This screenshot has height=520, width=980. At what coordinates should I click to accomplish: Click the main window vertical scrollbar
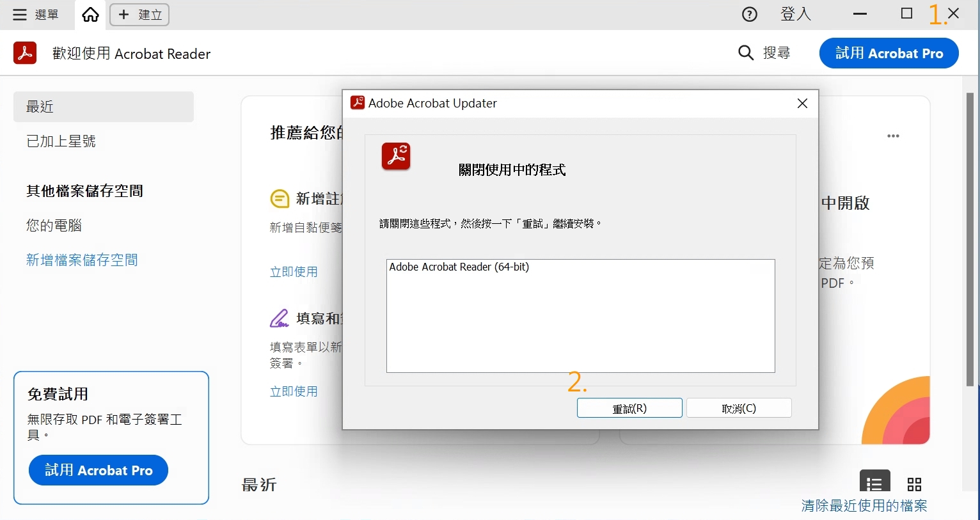point(970,239)
